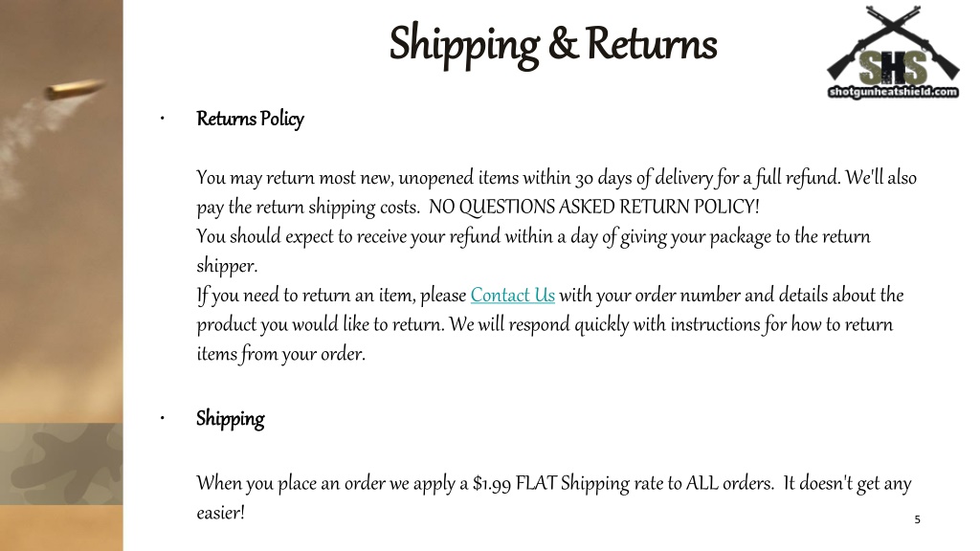980x551 pixels.
Task: Click the SHS letters in the logo
Action: click(893, 68)
